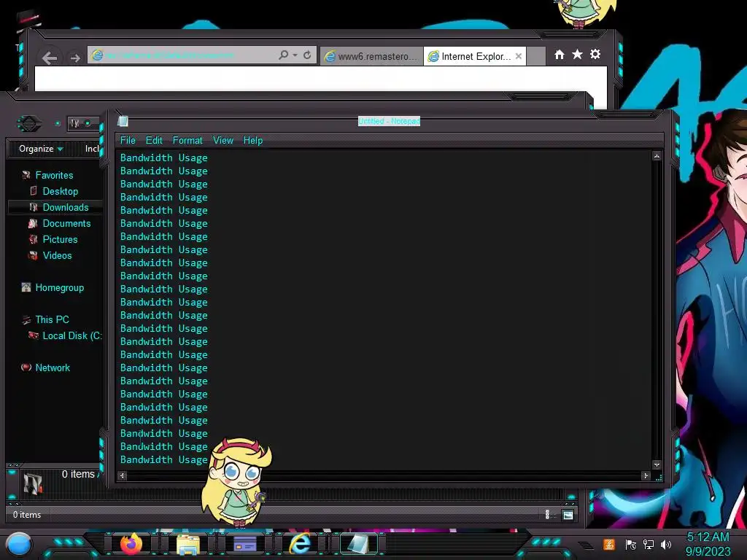The width and height of the screenshot is (747, 560).
Task: Switch to the www6.remastero tab
Action: (x=371, y=56)
